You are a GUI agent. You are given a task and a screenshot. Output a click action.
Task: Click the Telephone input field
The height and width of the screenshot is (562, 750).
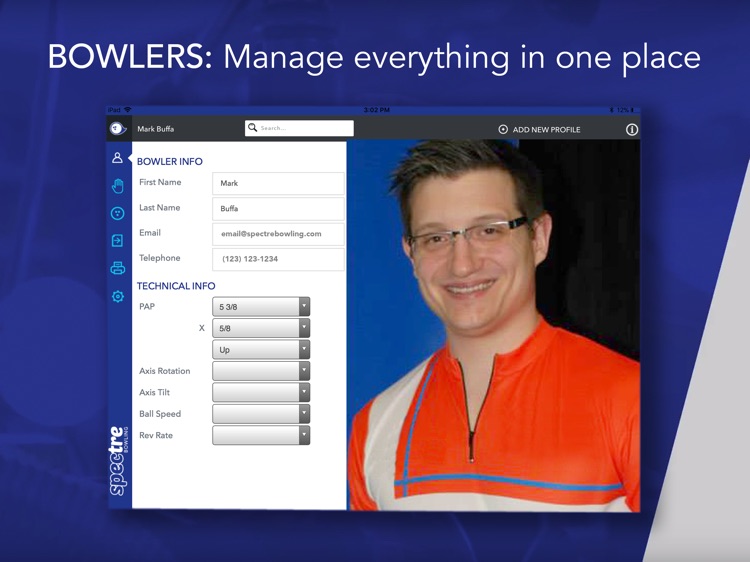pos(278,259)
